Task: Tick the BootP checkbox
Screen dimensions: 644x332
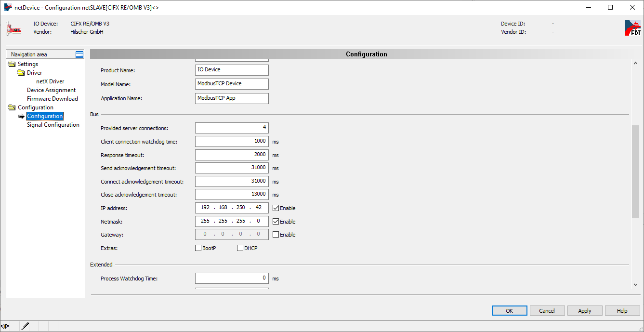Action: pos(198,248)
